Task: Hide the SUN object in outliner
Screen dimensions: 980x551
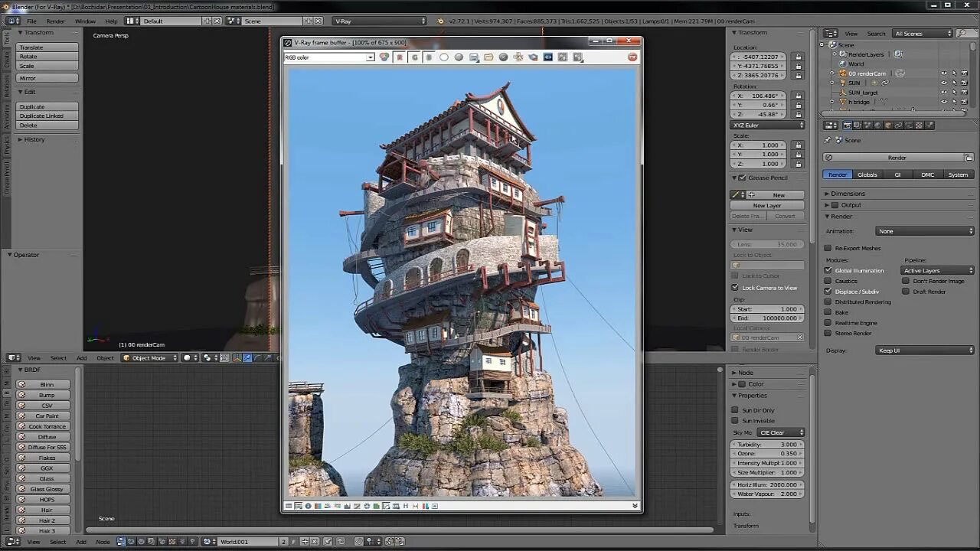Action: point(943,83)
